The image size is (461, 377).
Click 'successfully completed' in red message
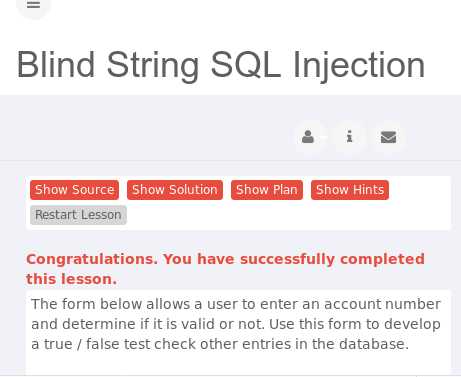(x=332, y=259)
